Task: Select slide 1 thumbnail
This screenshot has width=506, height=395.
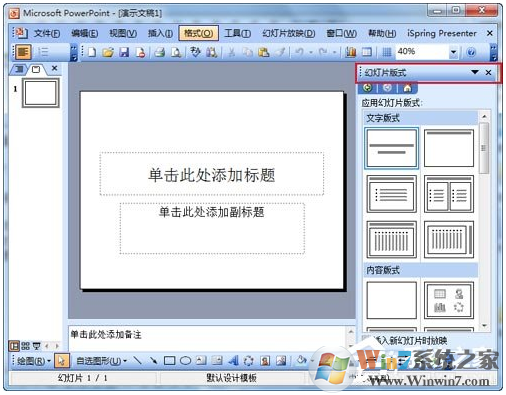Action: coord(40,93)
